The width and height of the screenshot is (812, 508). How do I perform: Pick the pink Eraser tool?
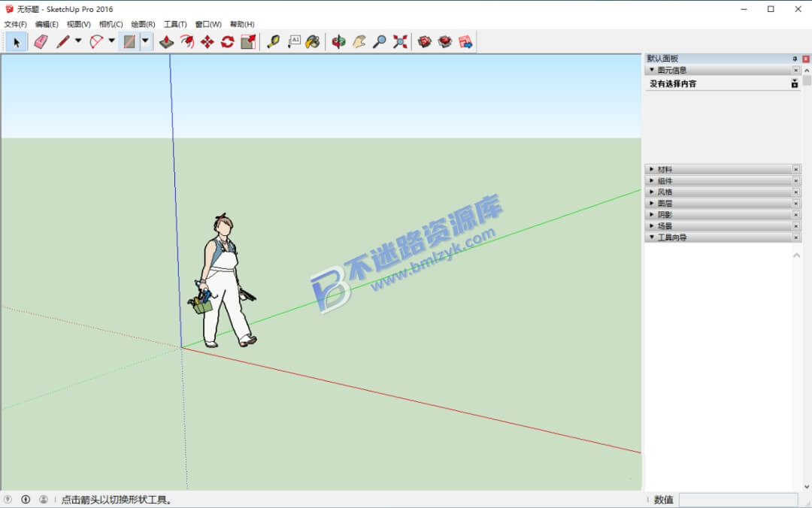pyautogui.click(x=41, y=42)
